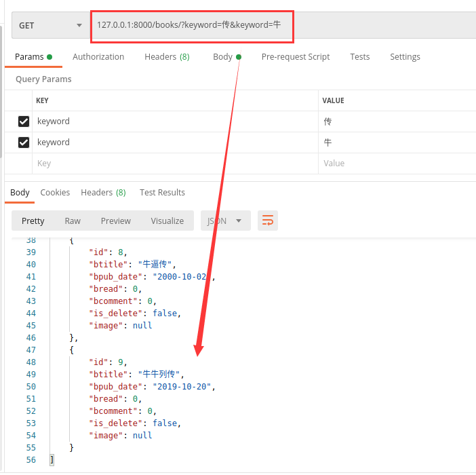Screen dimensions: 476x475
Task: Open the Pre-request Script tab
Action: 296,57
